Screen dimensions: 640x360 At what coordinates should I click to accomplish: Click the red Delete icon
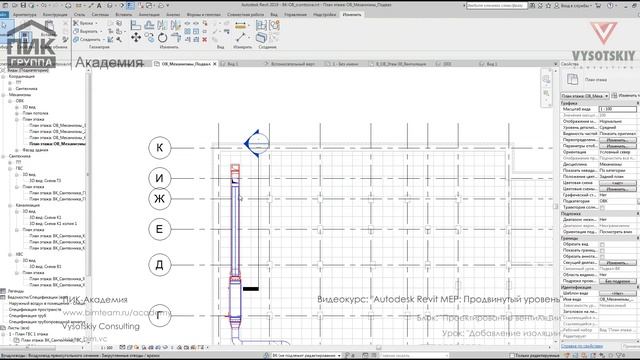tap(205, 40)
